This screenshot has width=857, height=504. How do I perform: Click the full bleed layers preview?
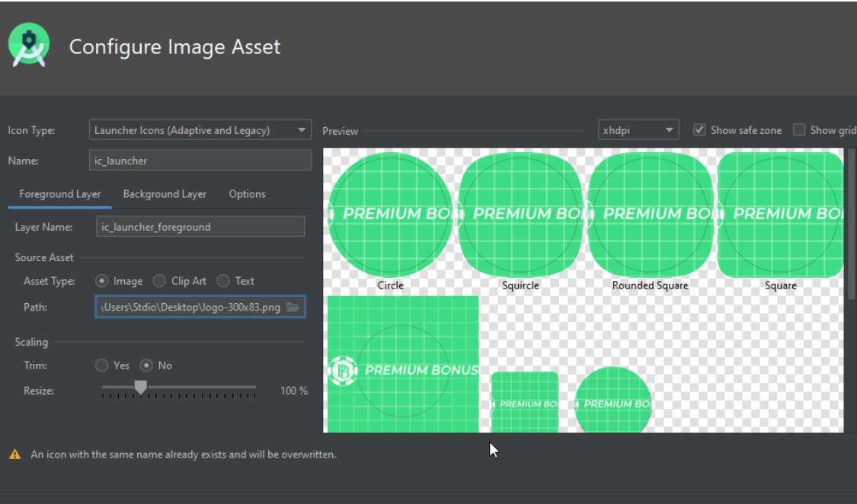(x=403, y=364)
